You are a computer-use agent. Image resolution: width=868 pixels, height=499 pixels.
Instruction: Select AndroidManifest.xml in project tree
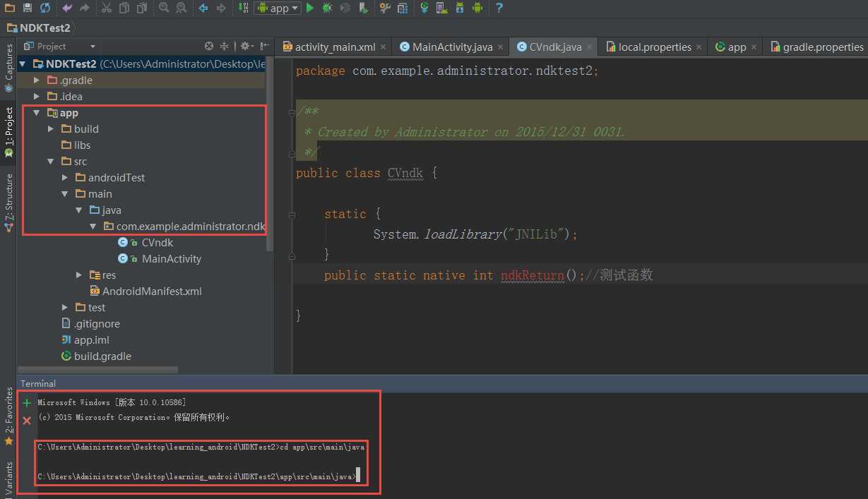tap(146, 291)
